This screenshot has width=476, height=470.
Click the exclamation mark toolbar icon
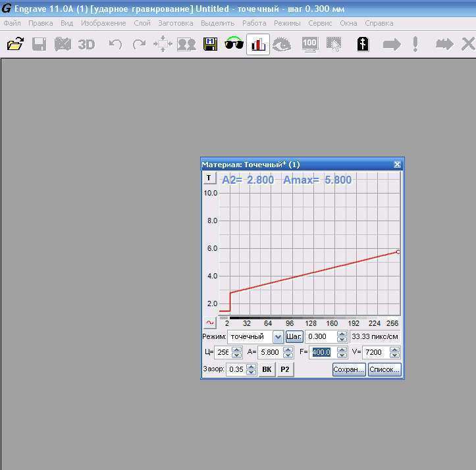coord(415,45)
